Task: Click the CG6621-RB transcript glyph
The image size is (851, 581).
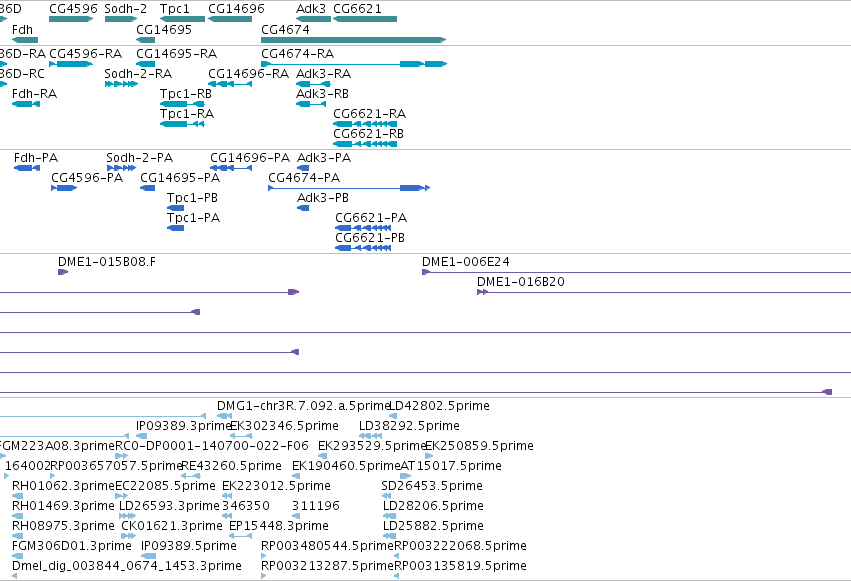Action: (x=365, y=144)
